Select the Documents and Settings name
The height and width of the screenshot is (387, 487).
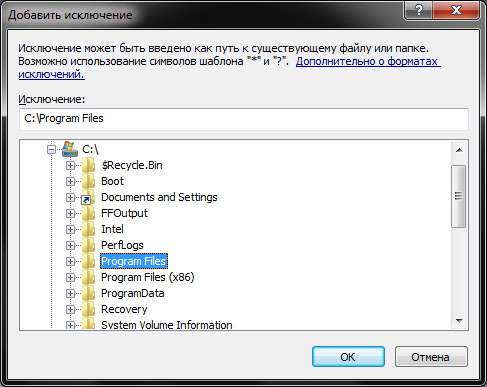159,197
